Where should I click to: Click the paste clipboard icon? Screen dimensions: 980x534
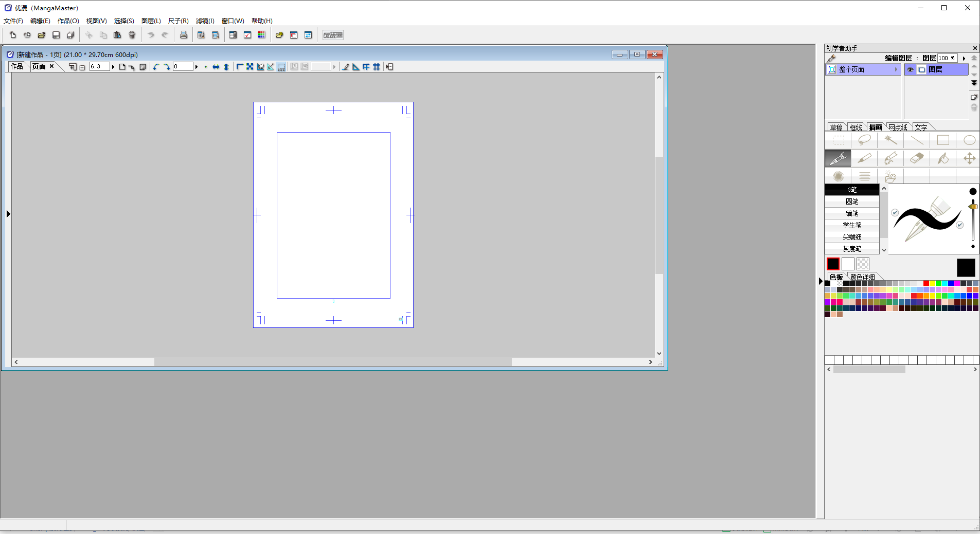(117, 35)
